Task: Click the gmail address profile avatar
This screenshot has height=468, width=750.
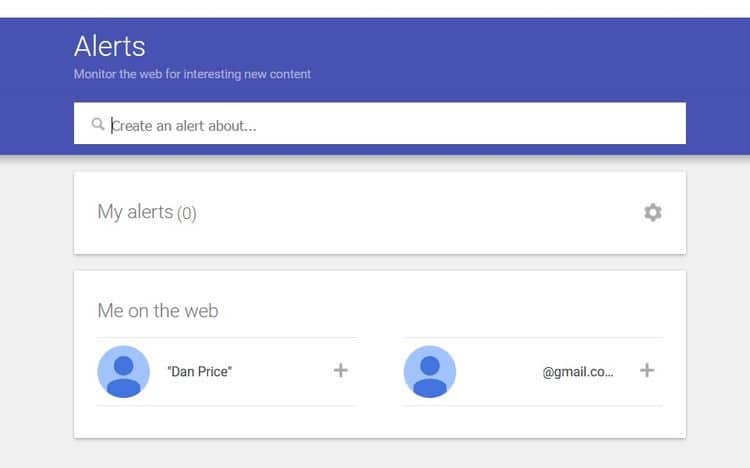Action: pyautogui.click(x=430, y=372)
